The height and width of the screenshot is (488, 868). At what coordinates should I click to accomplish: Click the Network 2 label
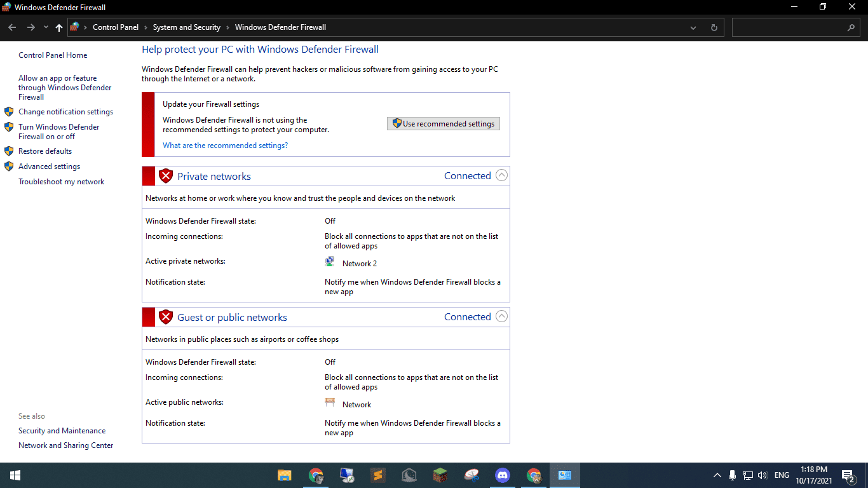(x=360, y=264)
